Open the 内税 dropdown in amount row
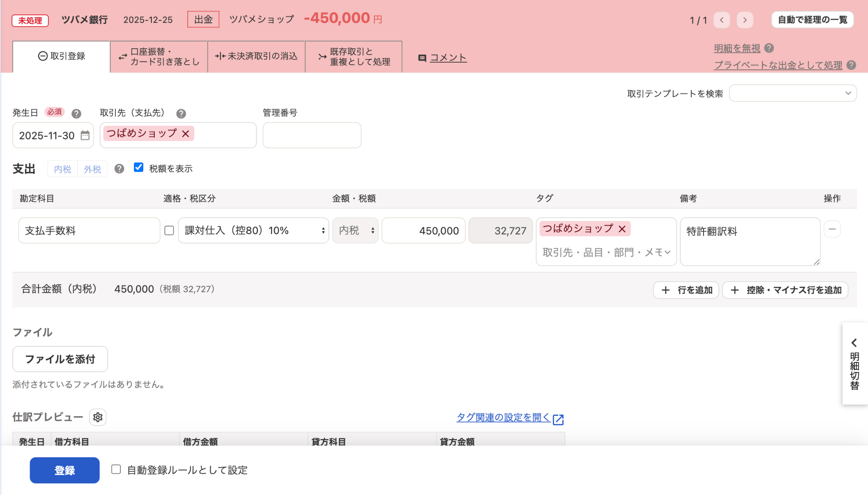The height and width of the screenshot is (495, 868). pos(355,230)
